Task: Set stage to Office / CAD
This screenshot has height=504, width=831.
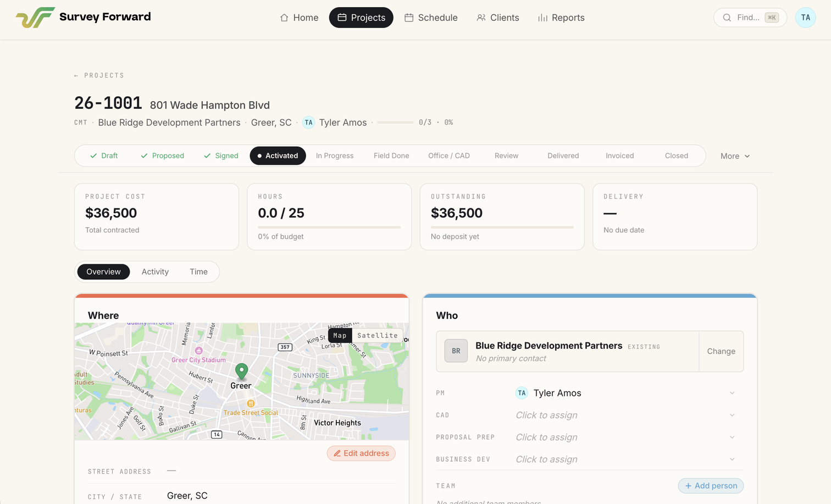Action: point(449,156)
